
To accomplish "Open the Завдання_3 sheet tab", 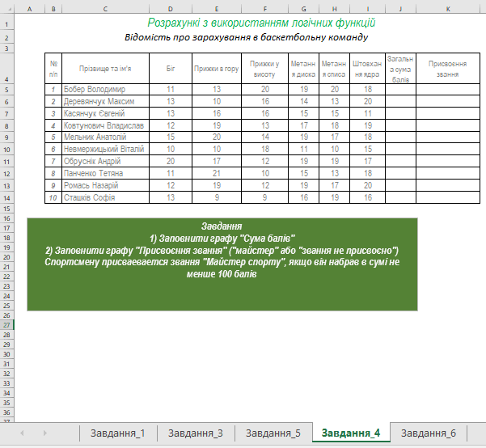I will click(196, 433).
